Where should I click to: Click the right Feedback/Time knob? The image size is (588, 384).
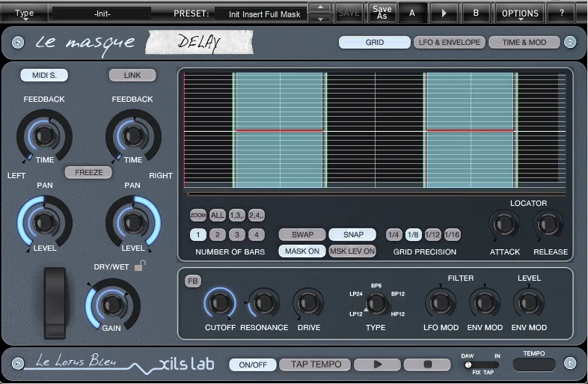[x=132, y=135]
